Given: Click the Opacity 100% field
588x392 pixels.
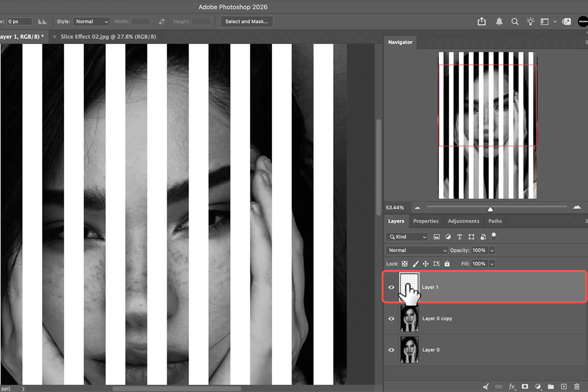Looking at the screenshot, I should point(480,250).
